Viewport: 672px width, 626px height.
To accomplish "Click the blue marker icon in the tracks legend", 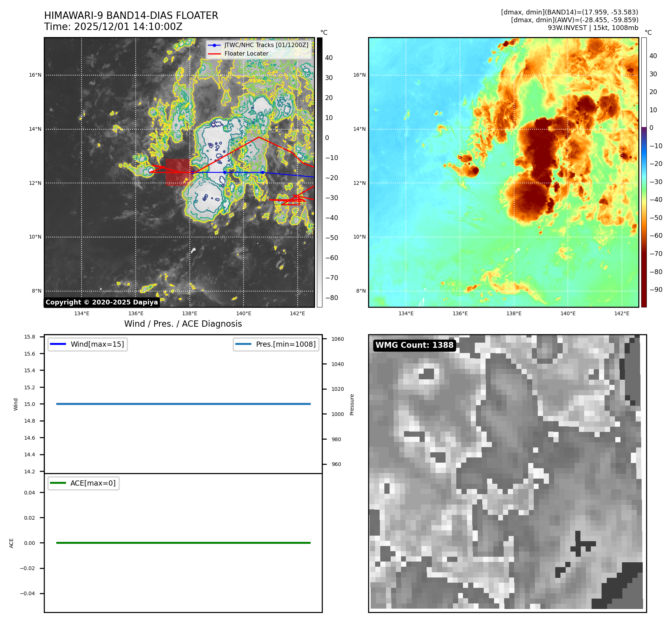I will point(214,45).
